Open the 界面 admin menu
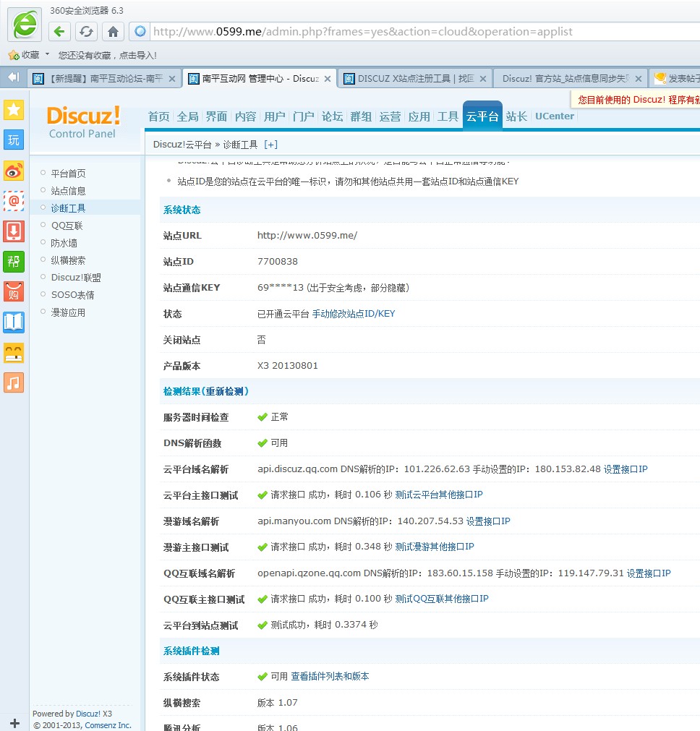Image resolution: width=700 pixels, height=731 pixels. tap(216, 116)
